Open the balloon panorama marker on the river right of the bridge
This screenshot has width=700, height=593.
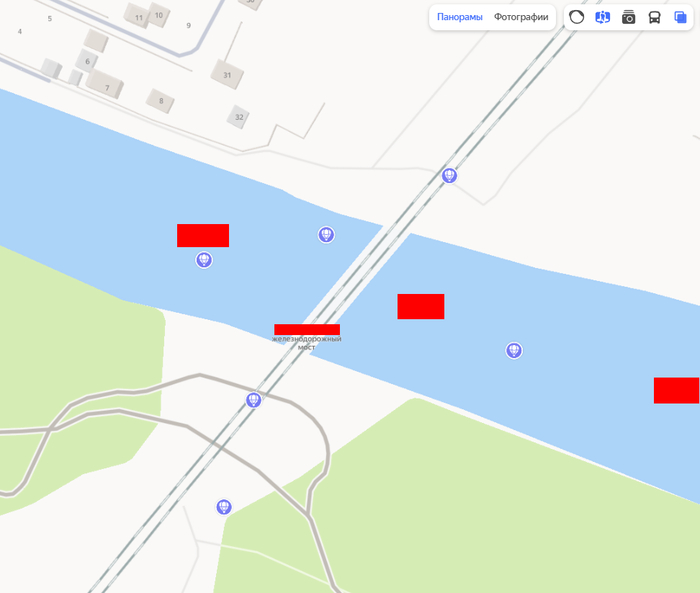[514, 351]
